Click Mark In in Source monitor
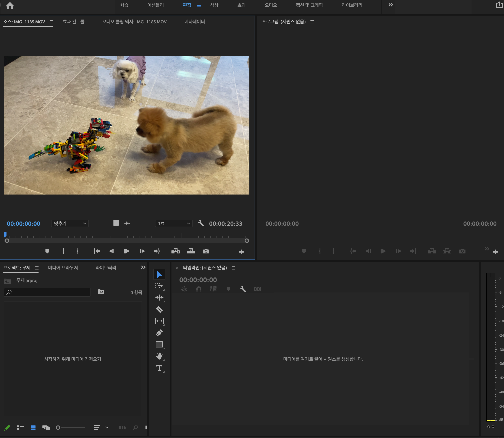Image resolution: width=504 pixels, height=438 pixels. (63, 251)
